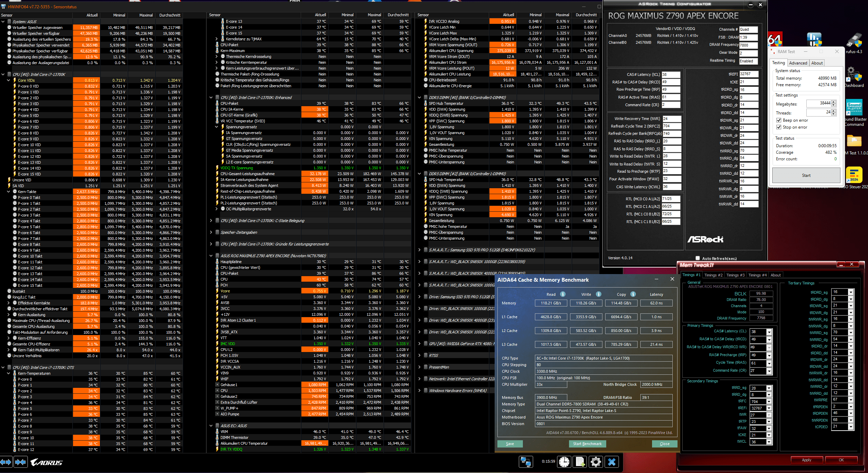Click the Memory Read result box in AIDA64
Viewport: 868px width, 473px height.
pyautogui.click(x=550, y=303)
